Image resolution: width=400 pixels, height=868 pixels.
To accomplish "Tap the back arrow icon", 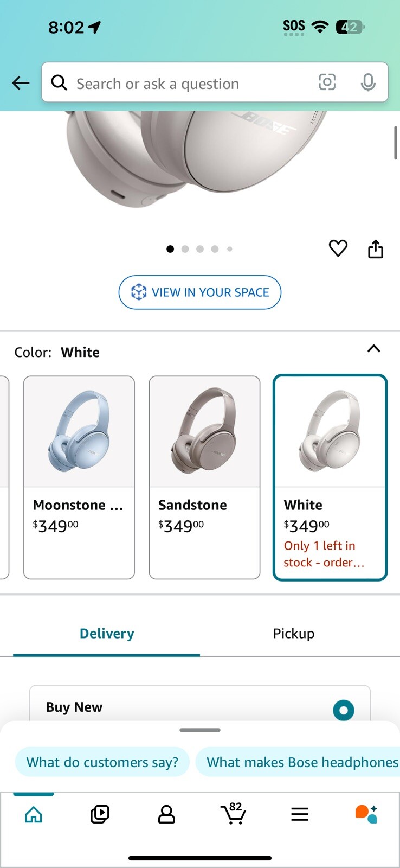I will [x=21, y=83].
